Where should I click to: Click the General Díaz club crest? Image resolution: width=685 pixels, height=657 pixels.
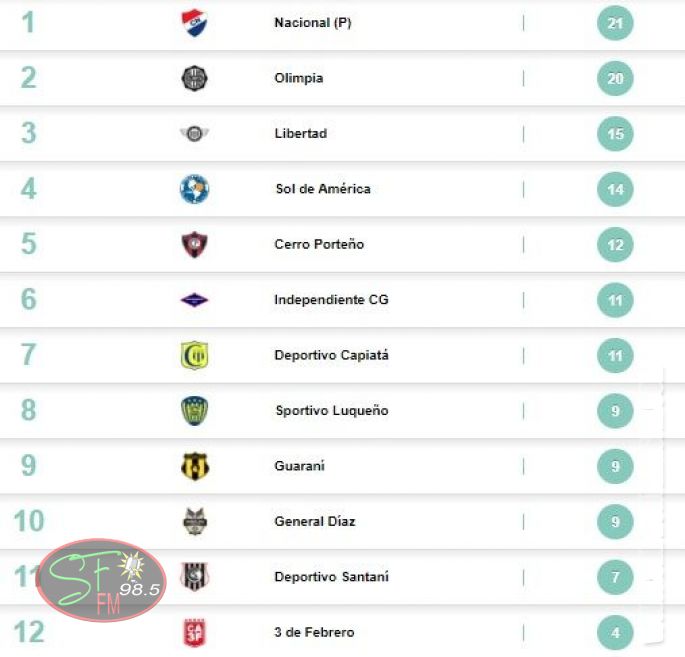pos(194,521)
